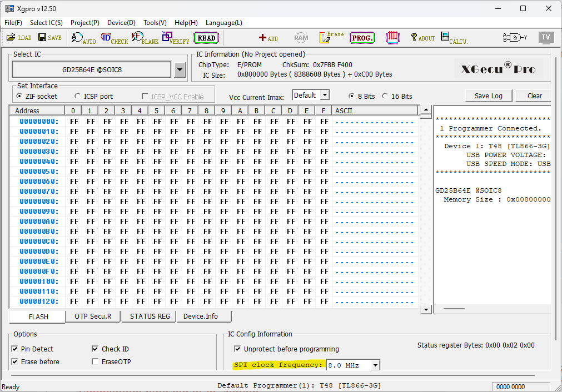The height and width of the screenshot is (392, 562).
Task: Open the CALCU. calculator icon
Action: point(454,38)
